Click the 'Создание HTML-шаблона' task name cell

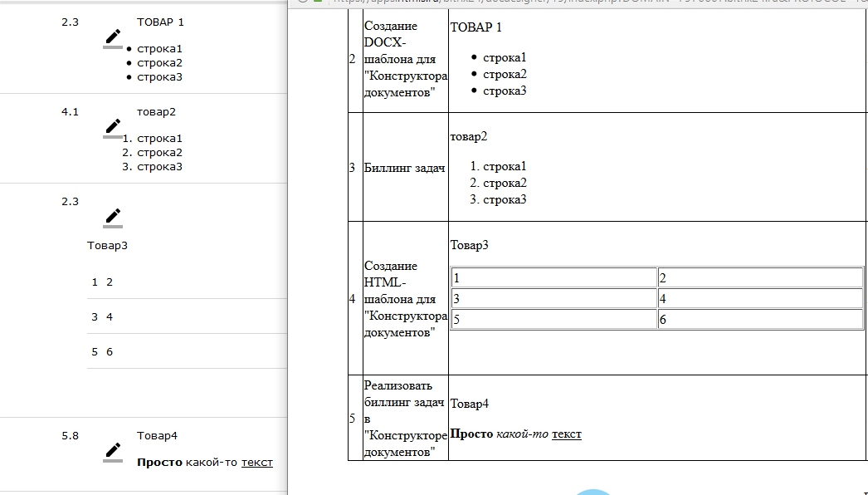405,299
